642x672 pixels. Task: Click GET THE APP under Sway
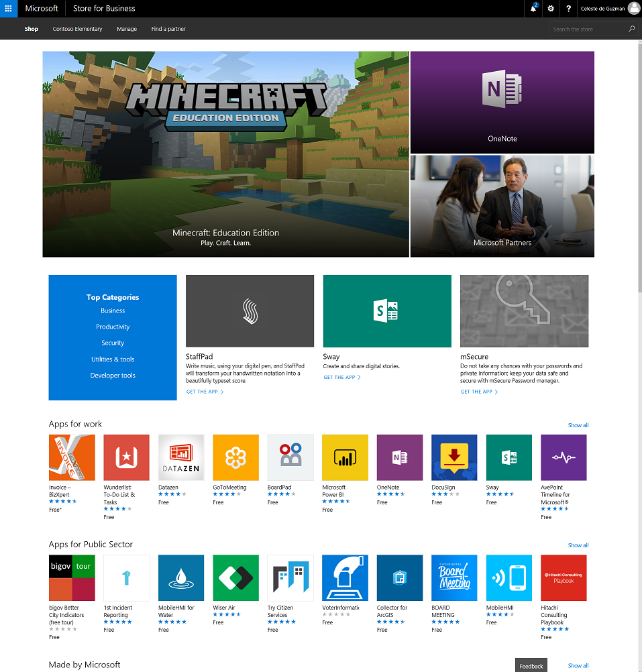(342, 377)
